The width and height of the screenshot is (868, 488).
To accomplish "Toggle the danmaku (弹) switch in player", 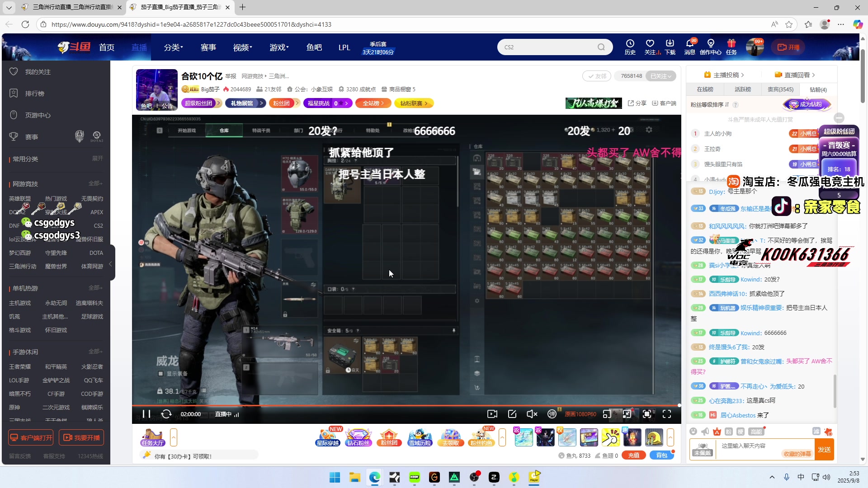I will click(552, 414).
